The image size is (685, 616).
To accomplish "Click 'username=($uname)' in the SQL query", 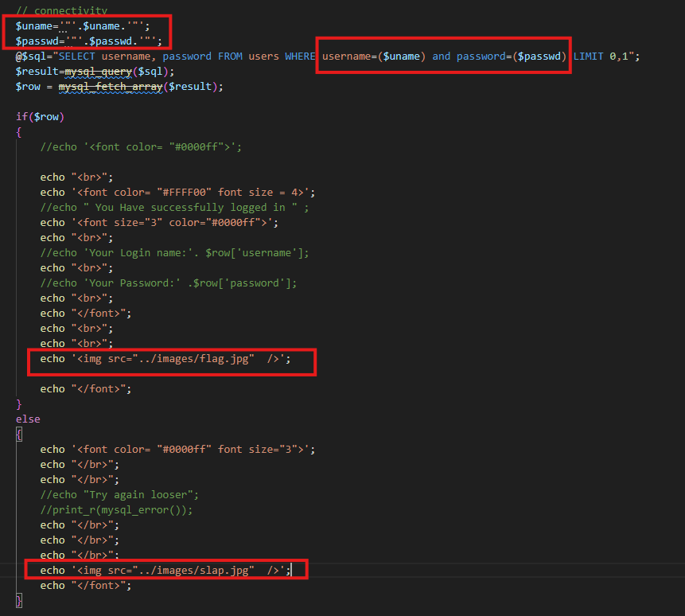I will pyautogui.click(x=375, y=57).
